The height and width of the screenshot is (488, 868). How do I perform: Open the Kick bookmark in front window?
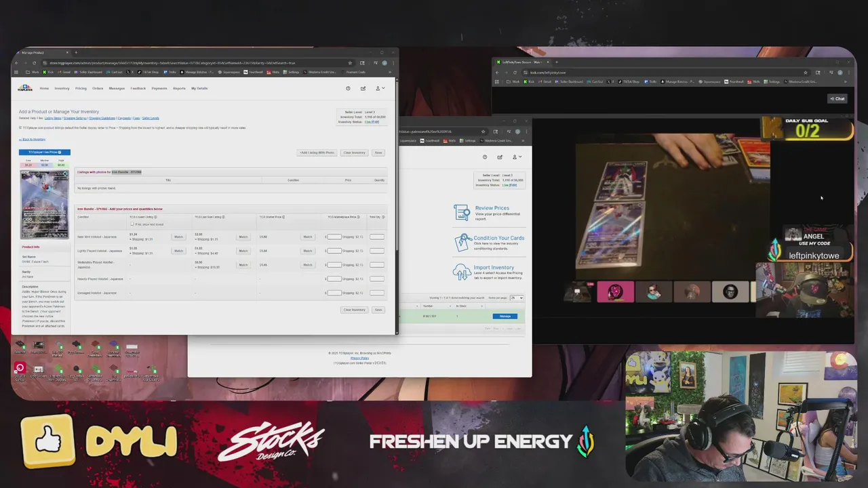point(49,72)
